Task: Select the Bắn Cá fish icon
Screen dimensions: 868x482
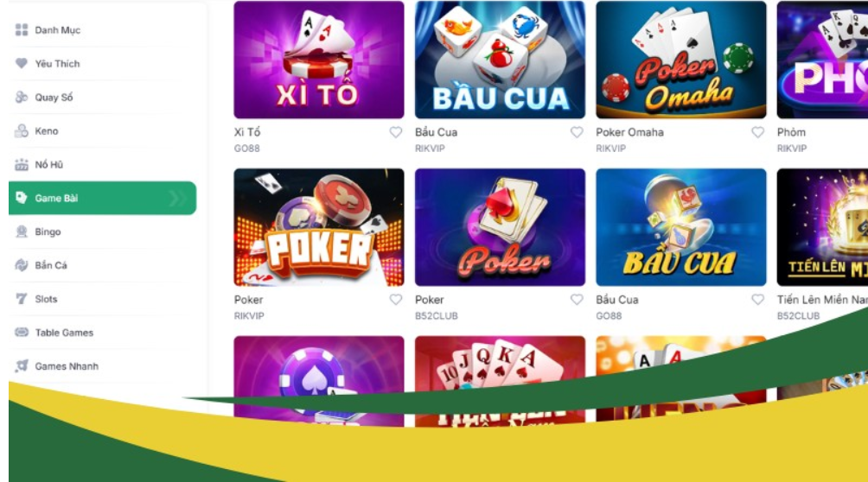Action: (22, 265)
